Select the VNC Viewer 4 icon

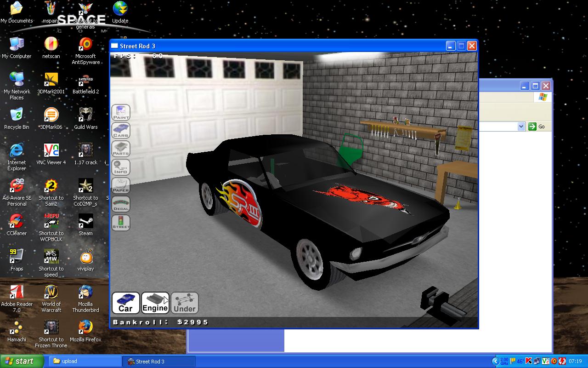[x=51, y=154]
